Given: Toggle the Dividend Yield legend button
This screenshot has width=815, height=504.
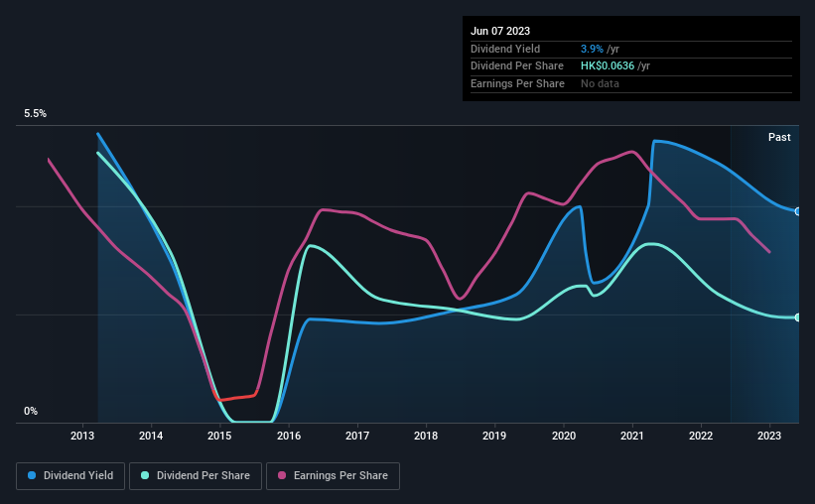Looking at the screenshot, I should pos(70,476).
